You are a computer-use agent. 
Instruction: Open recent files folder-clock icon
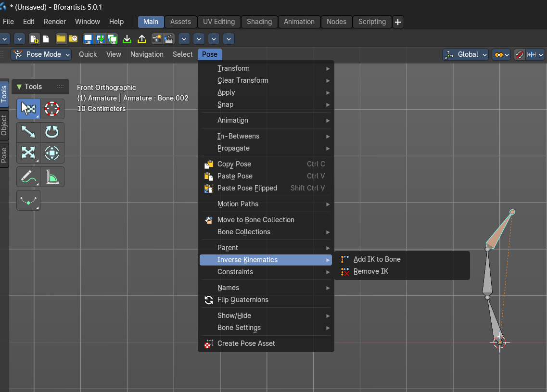pos(73,39)
